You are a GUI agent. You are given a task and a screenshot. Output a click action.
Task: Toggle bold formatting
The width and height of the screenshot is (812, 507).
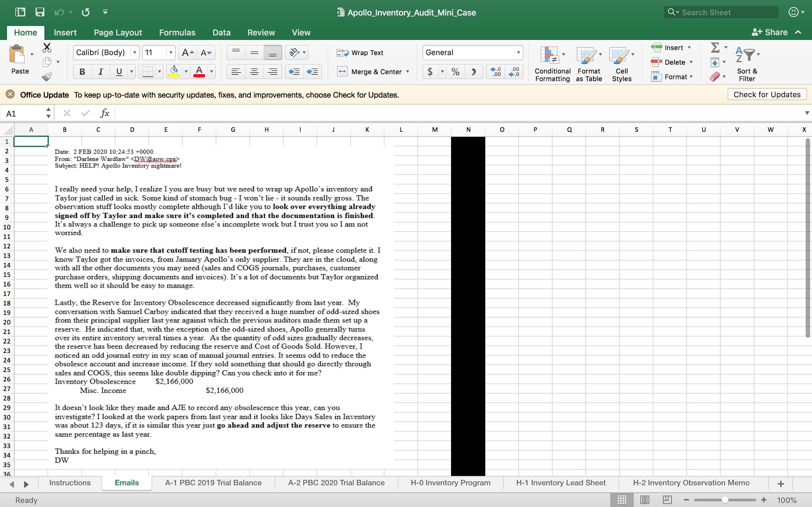coord(82,72)
